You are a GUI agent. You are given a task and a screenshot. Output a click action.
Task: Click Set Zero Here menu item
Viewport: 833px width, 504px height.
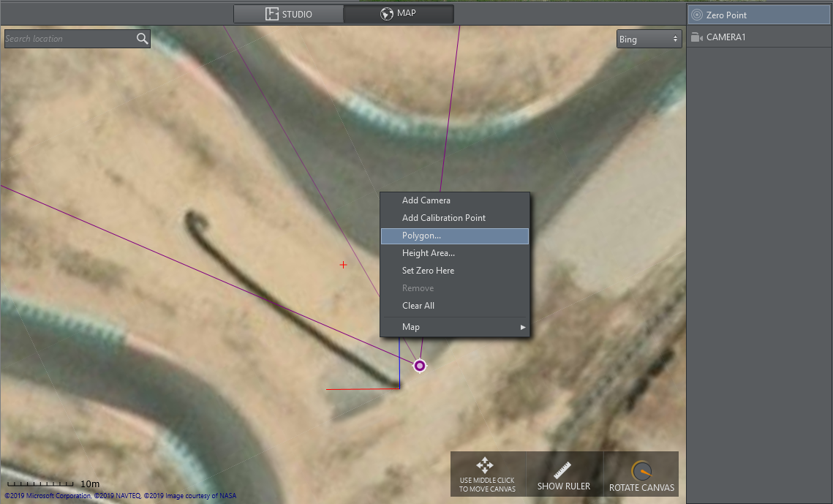coord(428,271)
